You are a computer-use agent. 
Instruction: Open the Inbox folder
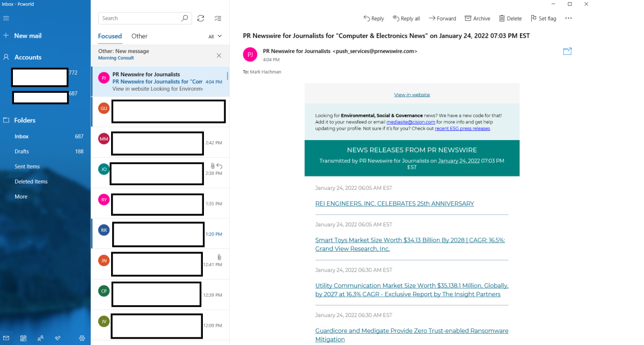[x=45, y=136]
